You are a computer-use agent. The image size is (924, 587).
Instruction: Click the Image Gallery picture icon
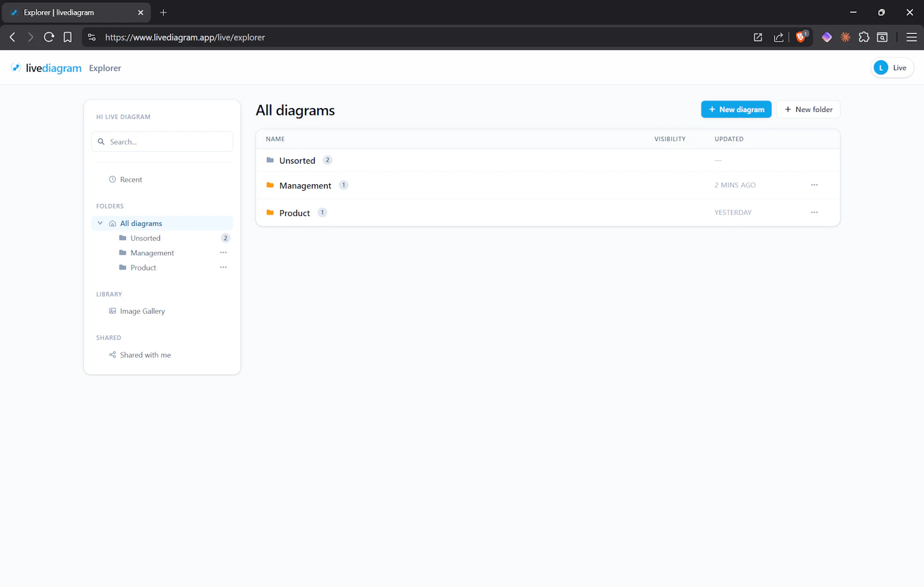pos(113,311)
